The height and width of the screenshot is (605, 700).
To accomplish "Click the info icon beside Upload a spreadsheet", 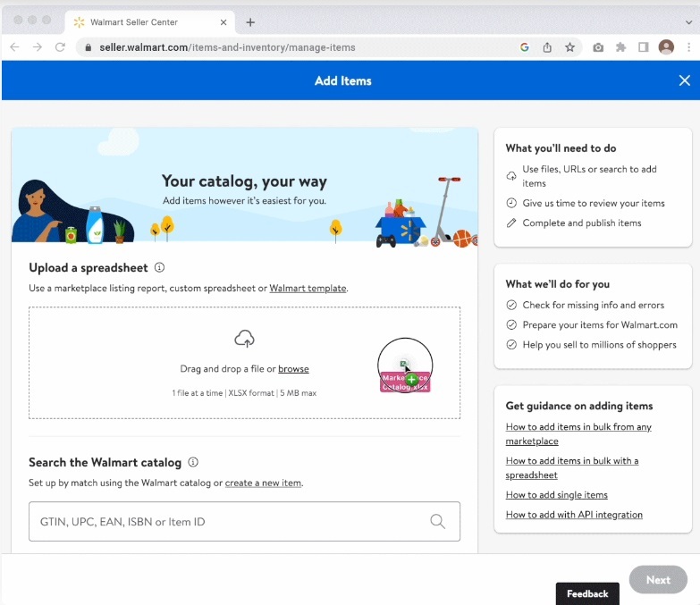I will 159,267.
